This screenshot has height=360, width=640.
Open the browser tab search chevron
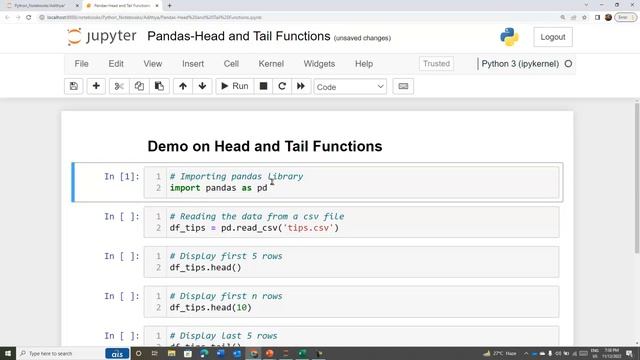point(587,5)
